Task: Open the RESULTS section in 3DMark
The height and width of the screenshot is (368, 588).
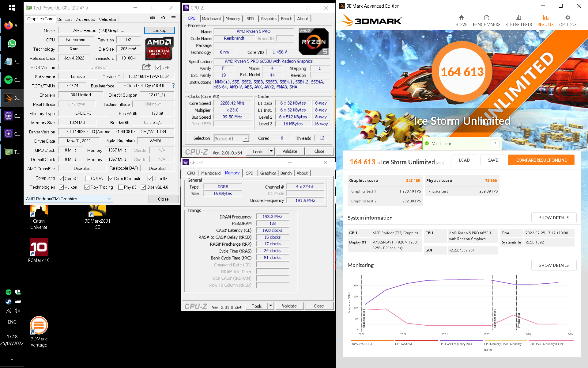Action: pyautogui.click(x=545, y=21)
